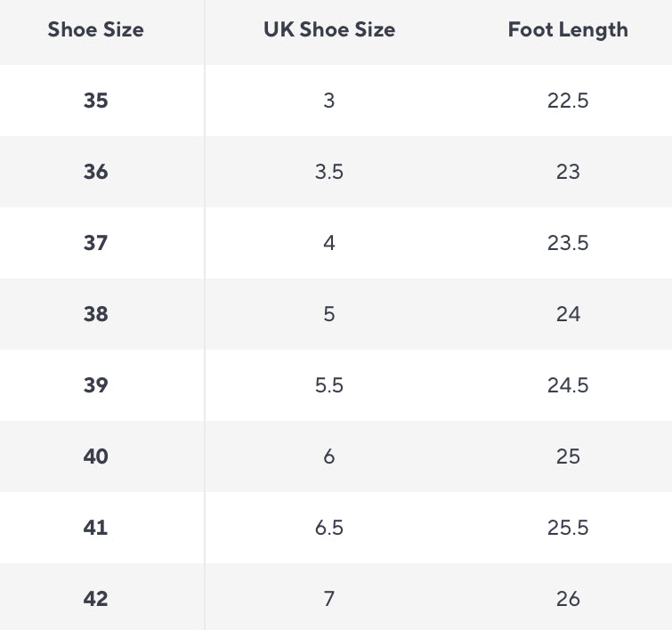The image size is (672, 630).
Task: Select shoe size 37 cell
Action: click(95, 243)
